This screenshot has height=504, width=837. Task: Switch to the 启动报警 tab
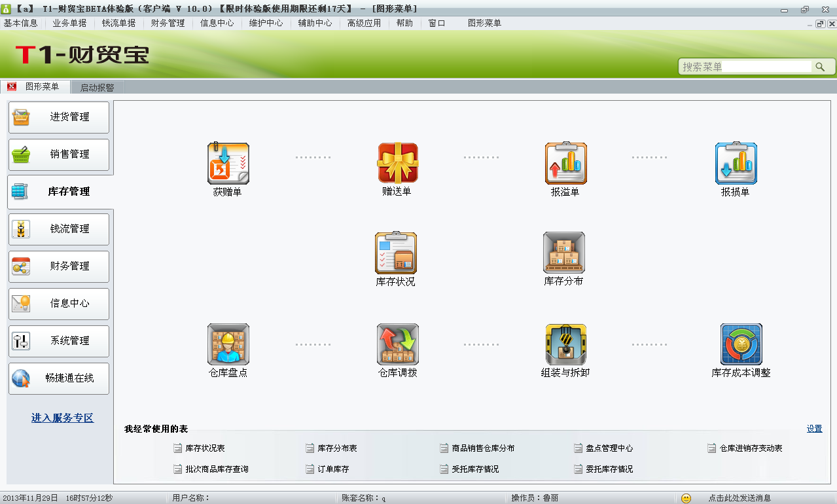97,87
